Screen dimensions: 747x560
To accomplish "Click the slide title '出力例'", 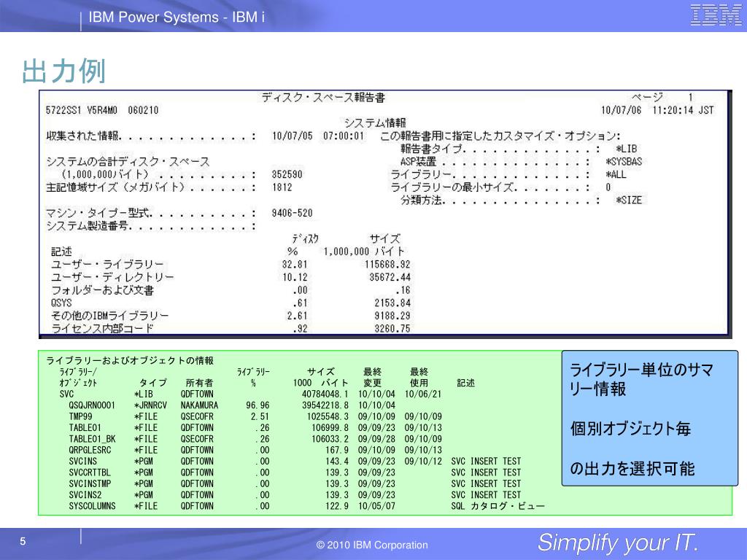I will tap(64, 71).
